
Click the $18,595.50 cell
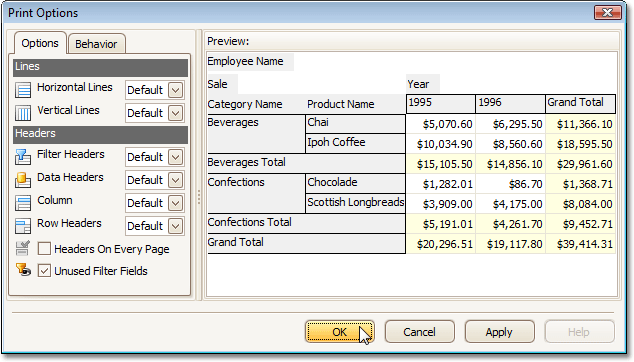click(x=581, y=144)
